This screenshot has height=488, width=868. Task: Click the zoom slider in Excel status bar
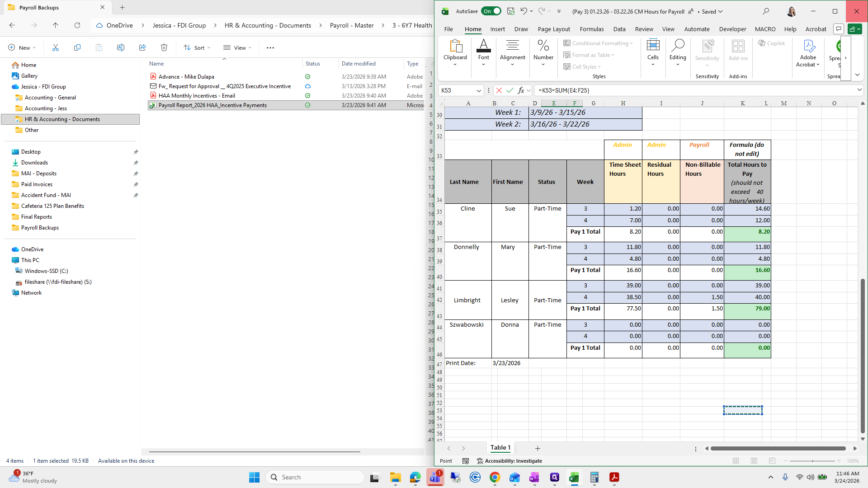(x=812, y=461)
